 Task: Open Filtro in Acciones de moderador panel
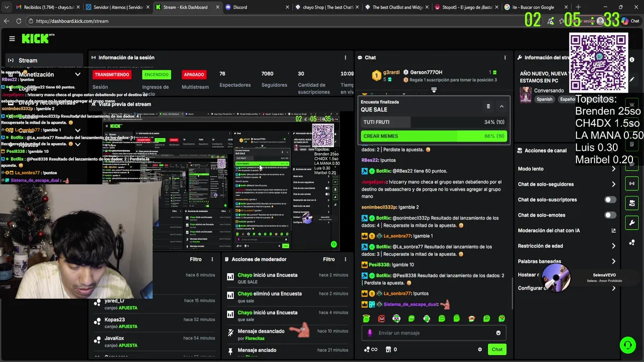click(329, 259)
